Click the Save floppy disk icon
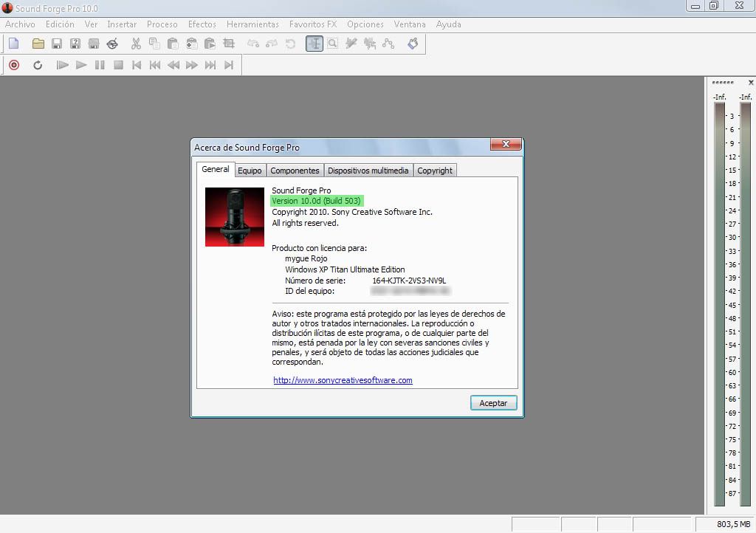This screenshot has height=533, width=756. pos(56,44)
